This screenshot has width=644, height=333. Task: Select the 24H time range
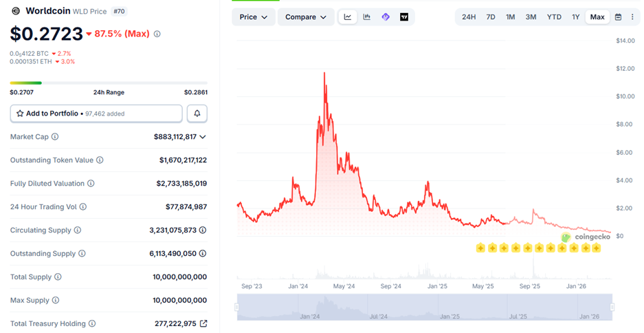[x=469, y=17]
